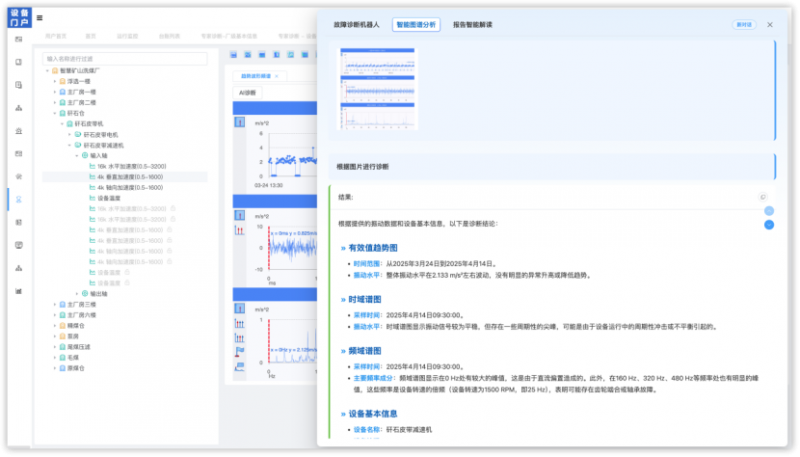Open the bar chart icon in left sidebar

click(x=19, y=291)
